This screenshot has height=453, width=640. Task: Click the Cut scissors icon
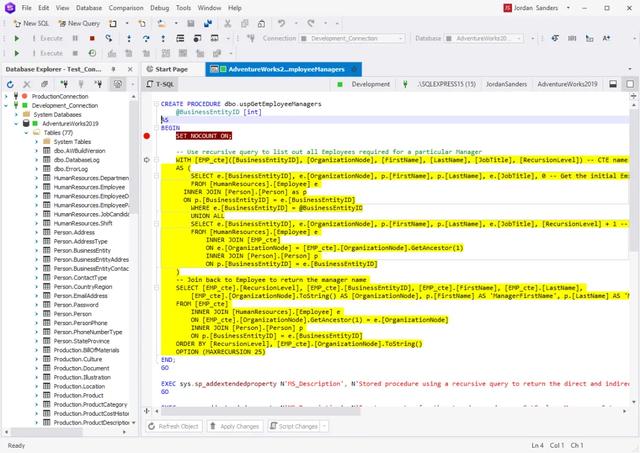click(227, 23)
